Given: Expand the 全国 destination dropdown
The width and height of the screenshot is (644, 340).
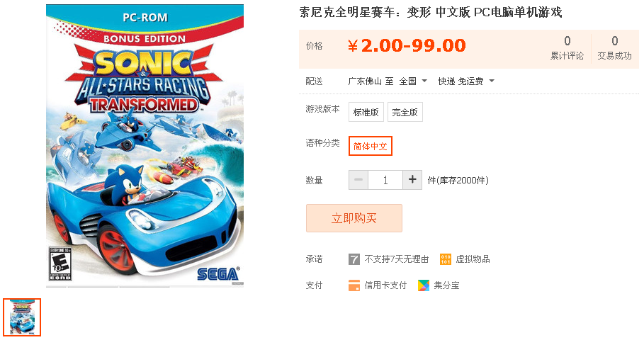Looking at the screenshot, I should point(413,81).
